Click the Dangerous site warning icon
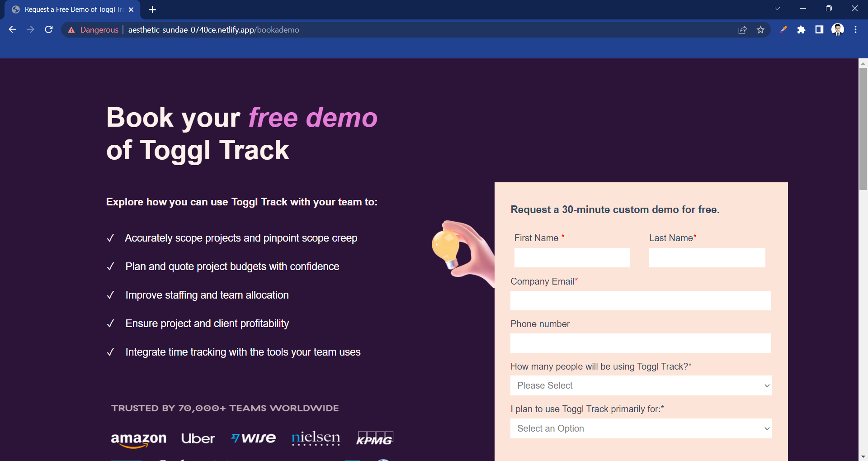Image resolution: width=868 pixels, height=461 pixels. pyautogui.click(x=71, y=30)
